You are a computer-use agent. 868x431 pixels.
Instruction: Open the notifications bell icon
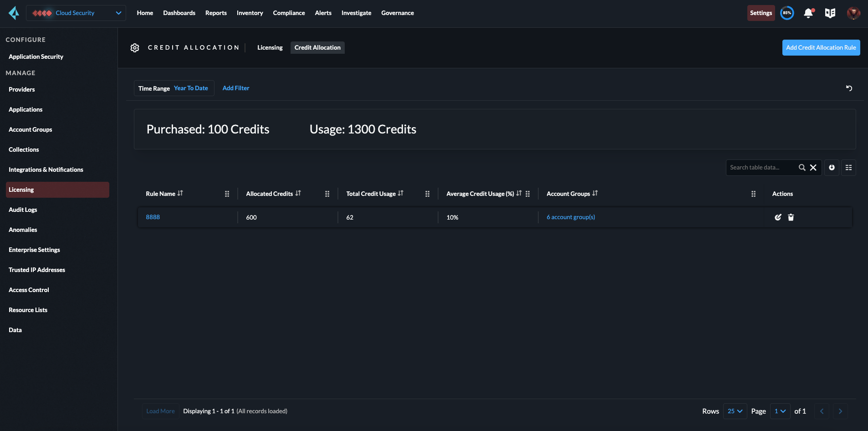coord(808,13)
